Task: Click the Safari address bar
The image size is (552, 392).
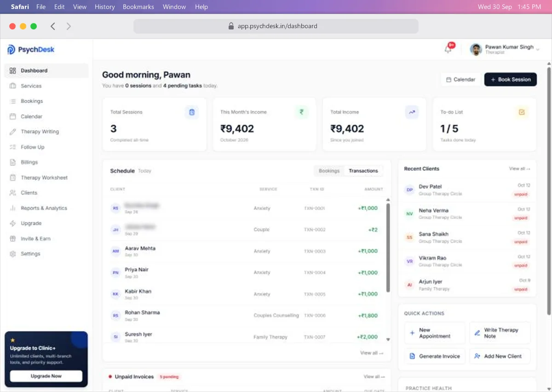Action: click(x=276, y=26)
